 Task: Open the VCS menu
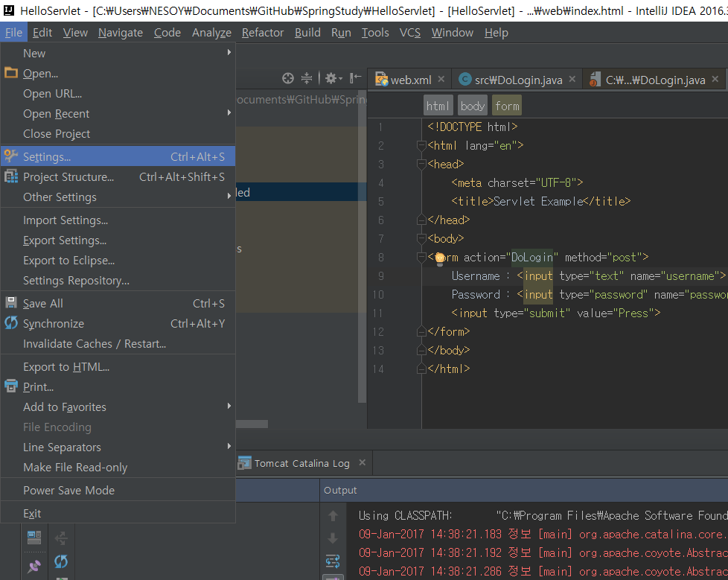pos(410,33)
